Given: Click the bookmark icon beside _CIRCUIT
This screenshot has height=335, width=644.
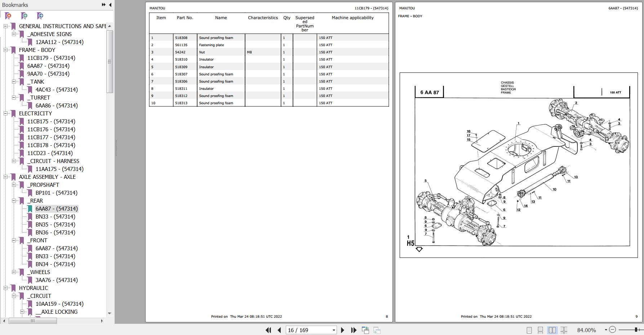Looking at the screenshot, I should coord(22,296).
